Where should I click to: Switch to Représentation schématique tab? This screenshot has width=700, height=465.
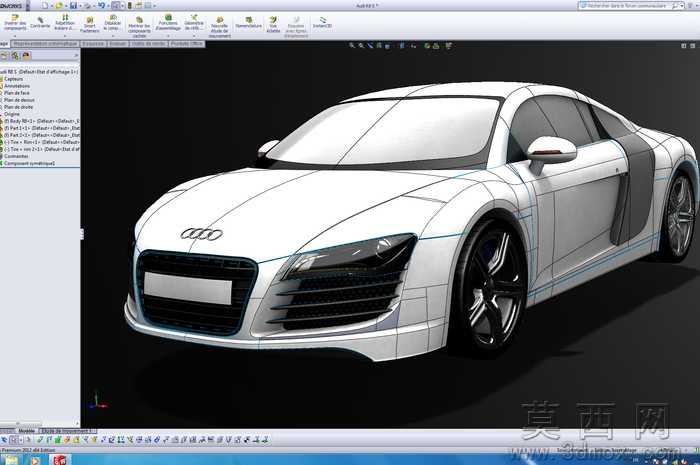coord(45,44)
